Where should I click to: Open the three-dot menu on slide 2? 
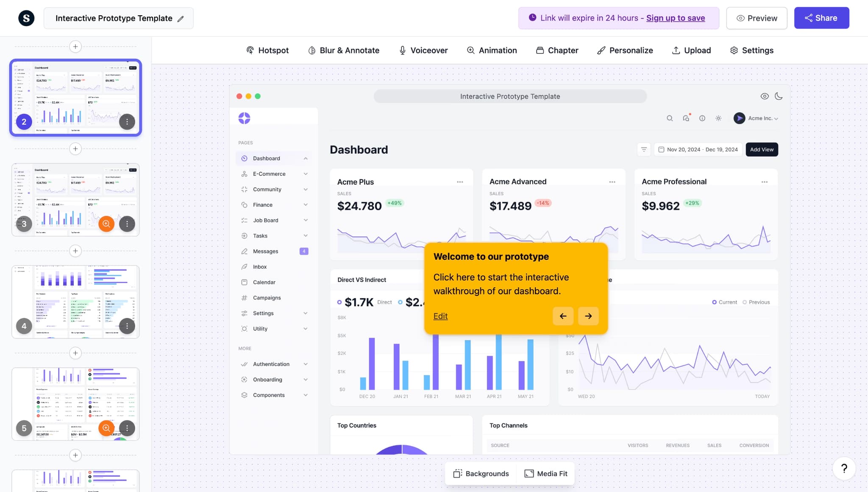(x=127, y=122)
